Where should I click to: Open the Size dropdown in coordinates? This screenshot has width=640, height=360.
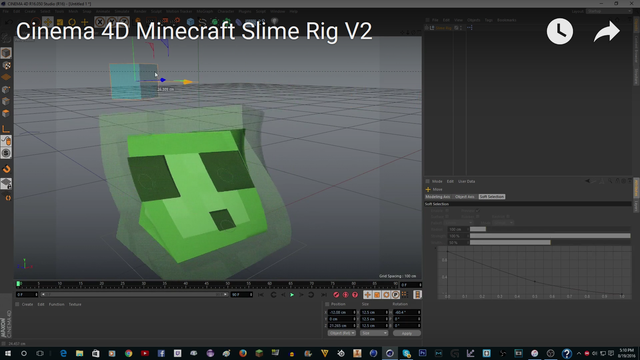374,333
